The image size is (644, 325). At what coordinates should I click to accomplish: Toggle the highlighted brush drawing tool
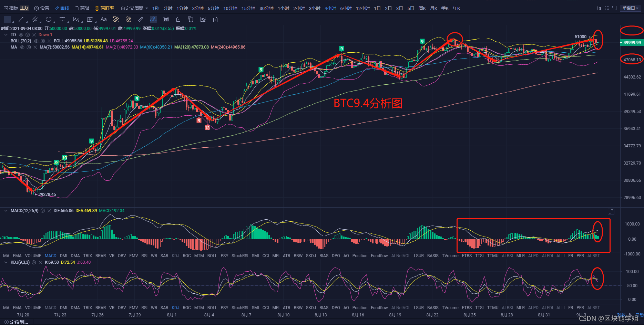click(x=153, y=20)
